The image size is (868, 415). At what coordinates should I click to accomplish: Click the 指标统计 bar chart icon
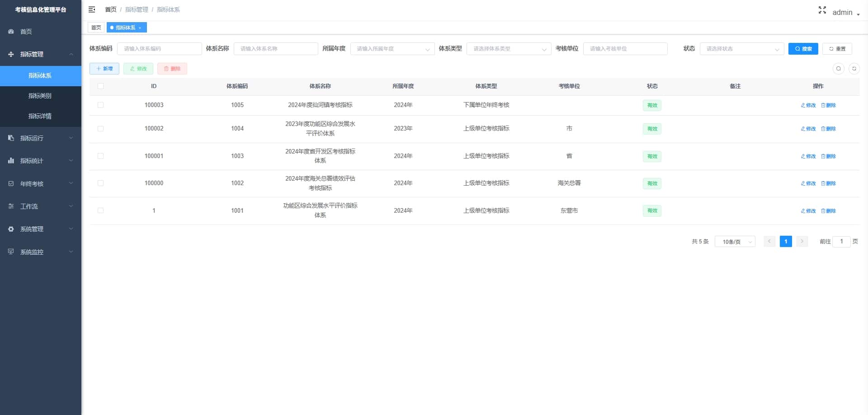pyautogui.click(x=11, y=161)
